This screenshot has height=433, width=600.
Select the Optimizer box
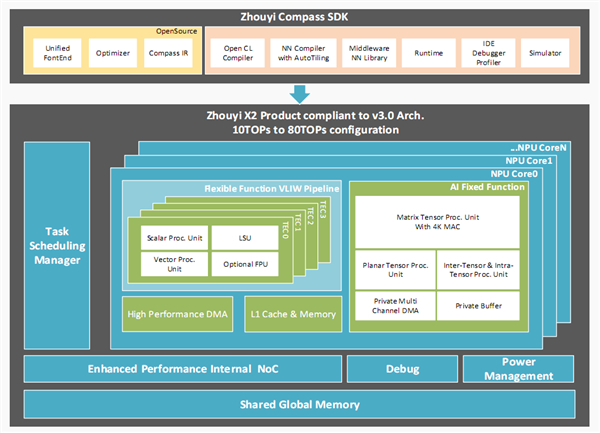coord(113,53)
